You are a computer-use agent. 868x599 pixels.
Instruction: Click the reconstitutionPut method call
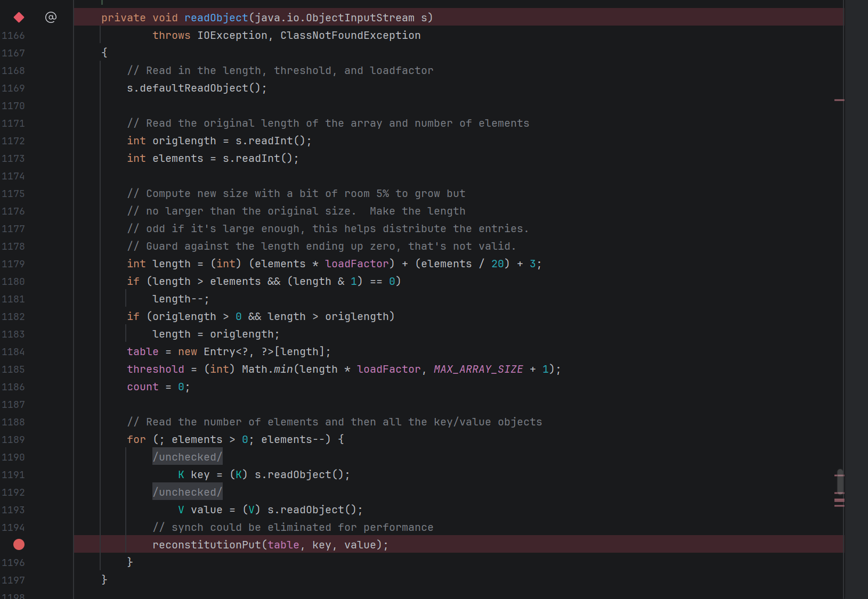tap(206, 545)
